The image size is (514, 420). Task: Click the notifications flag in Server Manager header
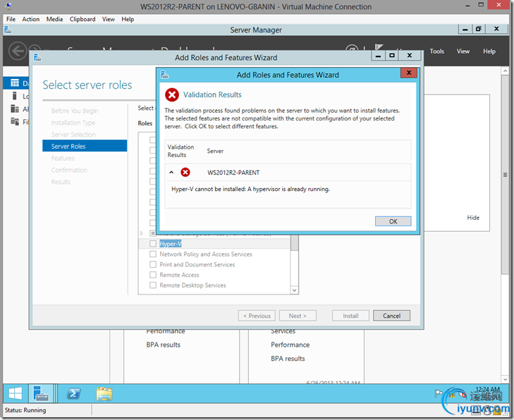click(x=379, y=47)
